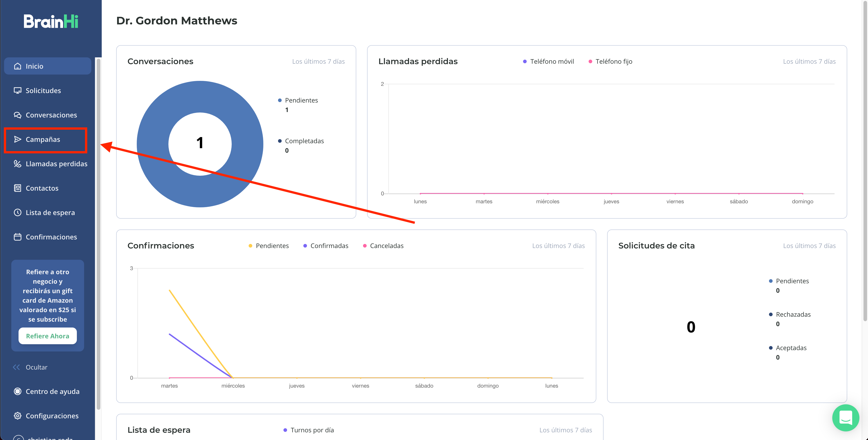Image resolution: width=868 pixels, height=440 pixels.
Task: Toggle Teléfono fijo legend series
Action: pyautogui.click(x=610, y=61)
